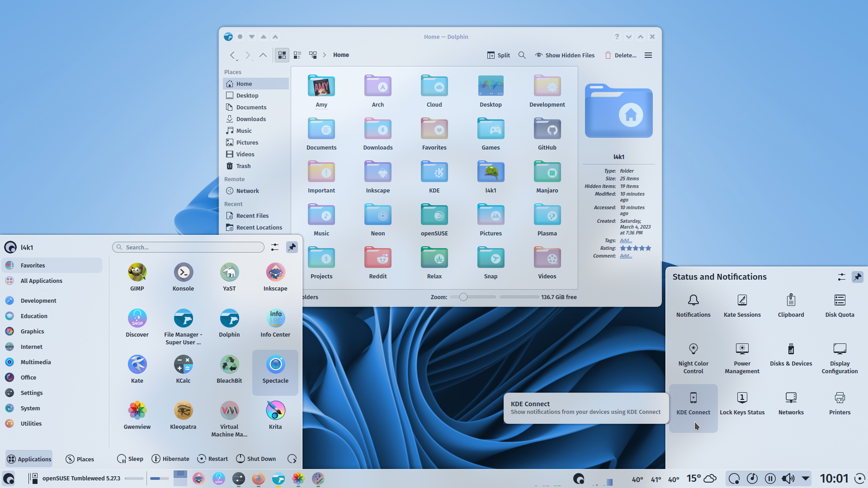
Task: Open Disk Quota applet
Action: (x=840, y=305)
